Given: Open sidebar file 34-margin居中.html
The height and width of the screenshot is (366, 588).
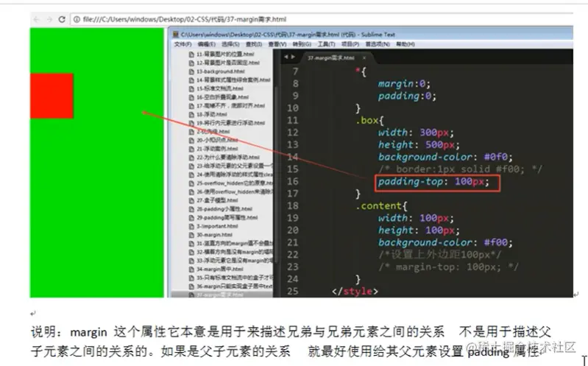Looking at the screenshot, I should (x=220, y=269).
